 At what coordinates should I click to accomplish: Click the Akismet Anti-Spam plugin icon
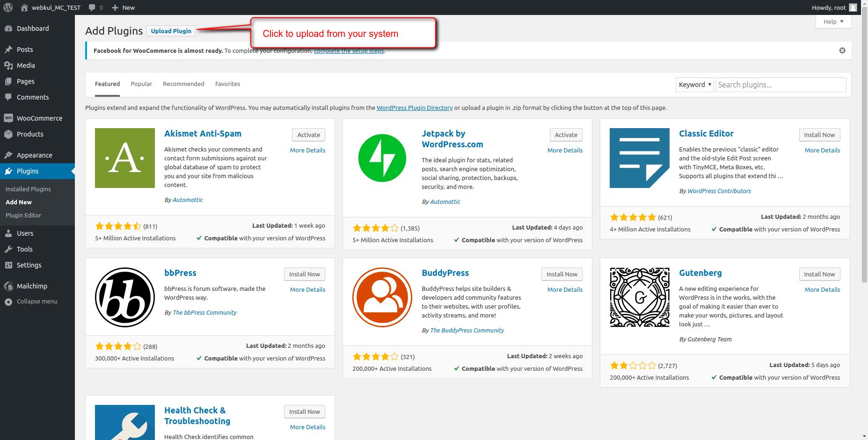pos(125,158)
